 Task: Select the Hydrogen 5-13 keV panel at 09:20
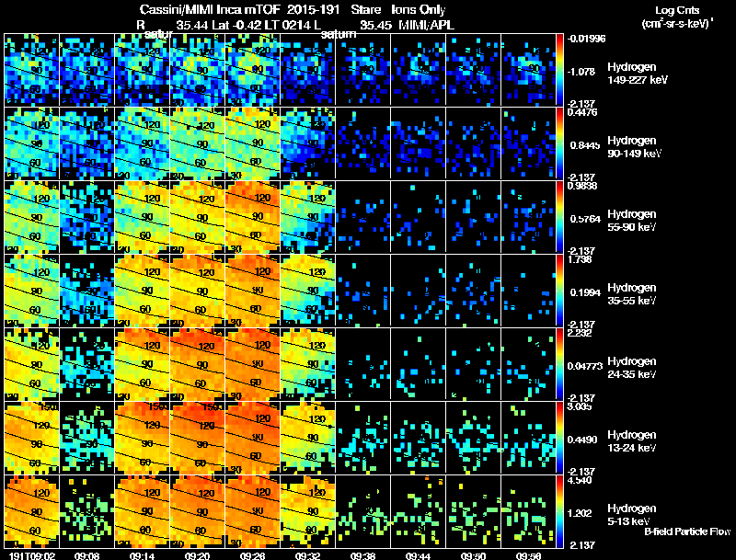(x=197, y=511)
